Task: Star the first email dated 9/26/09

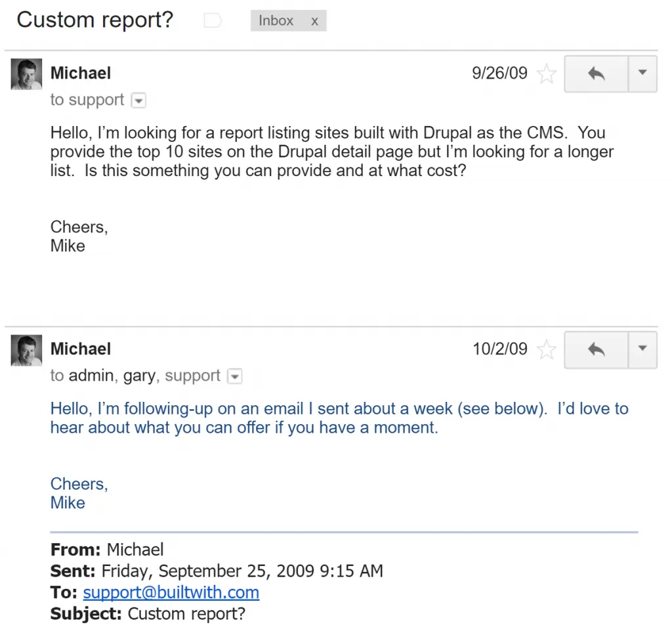Action: 547,74
